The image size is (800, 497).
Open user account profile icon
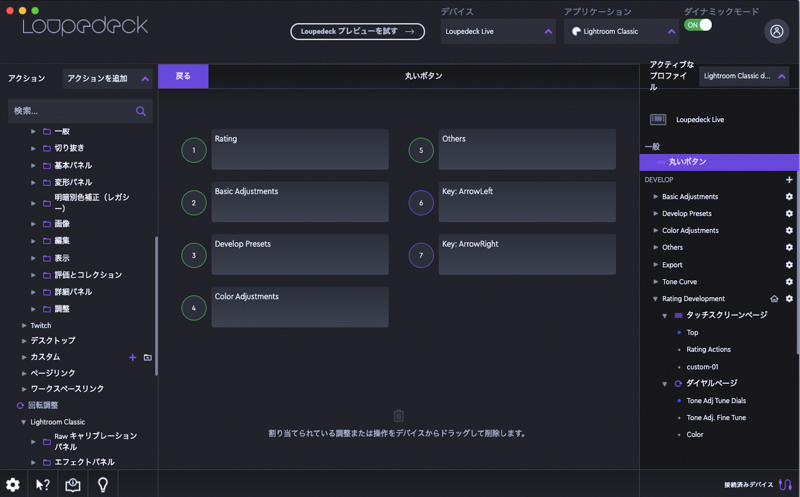[777, 32]
